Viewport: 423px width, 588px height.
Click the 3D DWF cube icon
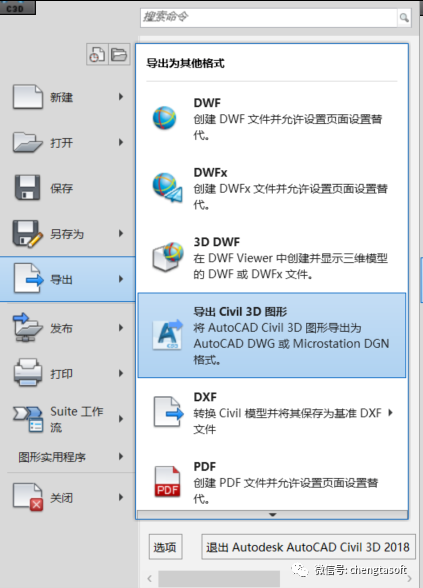point(168,256)
